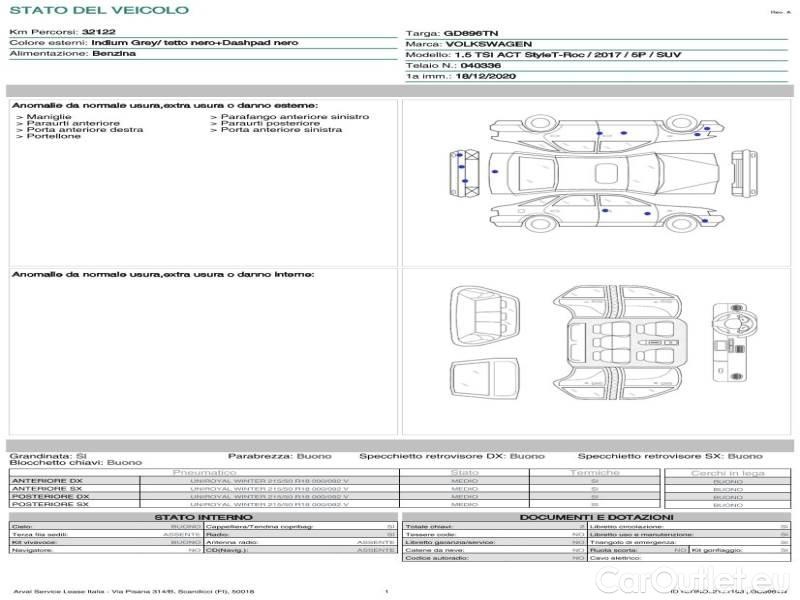Click the Cerchi in lega column header
The width and height of the screenshot is (800, 600).
click(727, 472)
